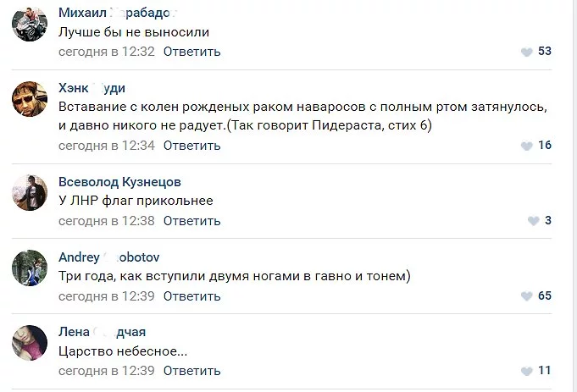Like the comment about ЛНР flag

coord(533,221)
